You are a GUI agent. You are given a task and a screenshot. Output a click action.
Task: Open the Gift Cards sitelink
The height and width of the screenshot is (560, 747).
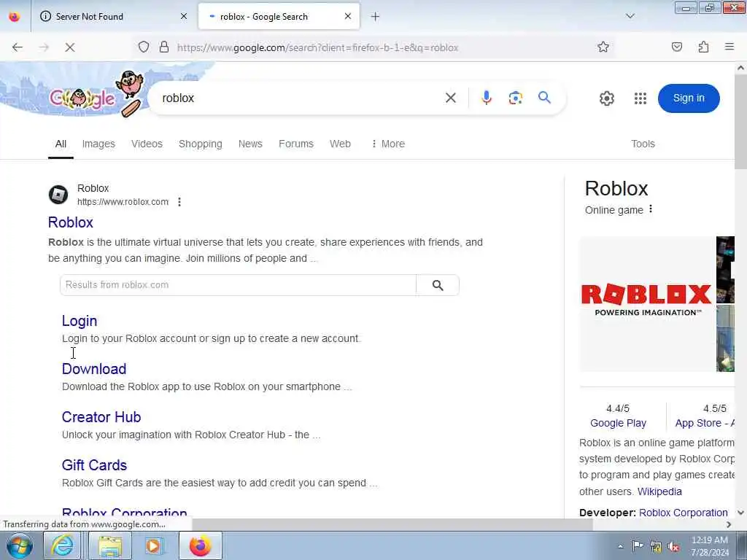(x=94, y=465)
